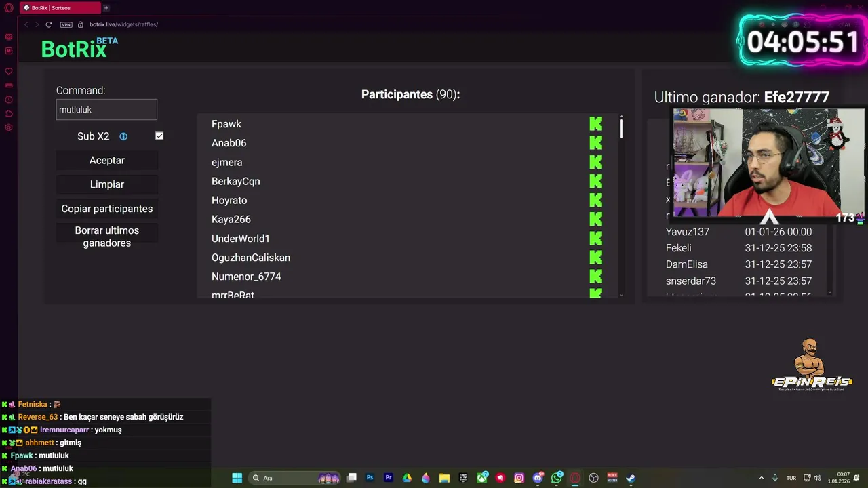Screen dimensions: 868x488
Task: Open Discord from the taskbar
Action: click(x=538, y=478)
